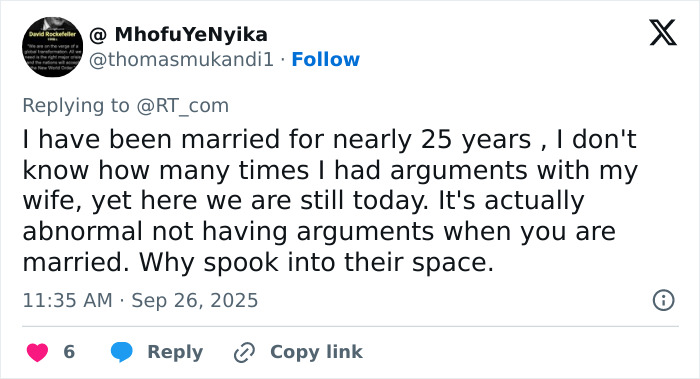
Task: Open the info circle icon
Action: 663,300
